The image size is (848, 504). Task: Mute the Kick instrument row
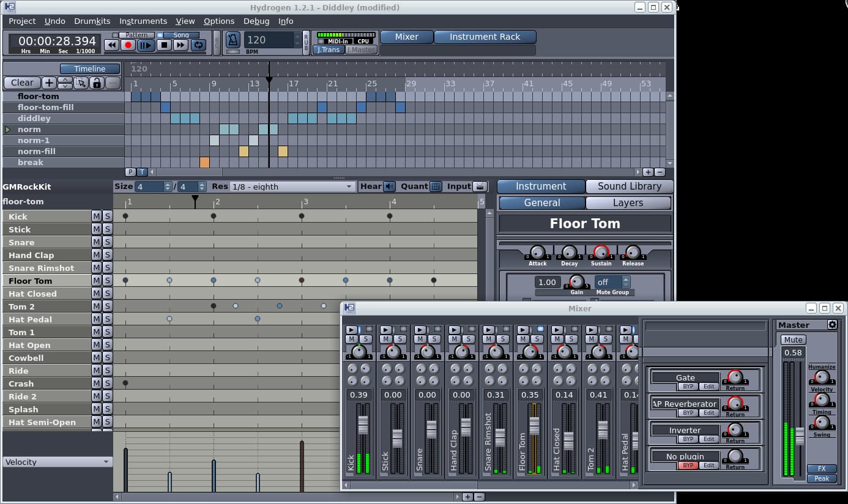[96, 216]
